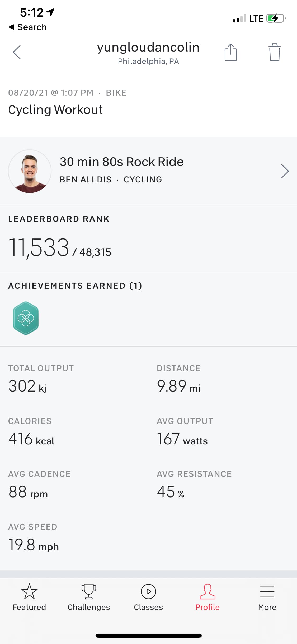Delete workout using trash icon
The width and height of the screenshot is (297, 644).
point(275,52)
